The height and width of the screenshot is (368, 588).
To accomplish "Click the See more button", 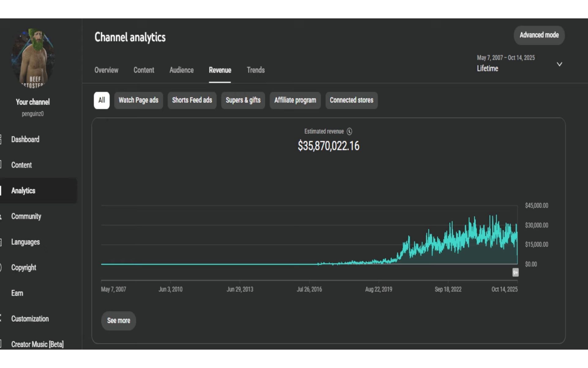I will [x=119, y=321].
